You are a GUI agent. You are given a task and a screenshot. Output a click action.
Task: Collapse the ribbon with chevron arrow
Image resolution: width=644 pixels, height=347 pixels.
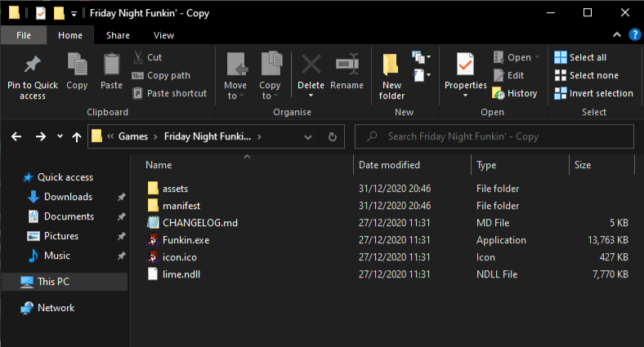617,35
